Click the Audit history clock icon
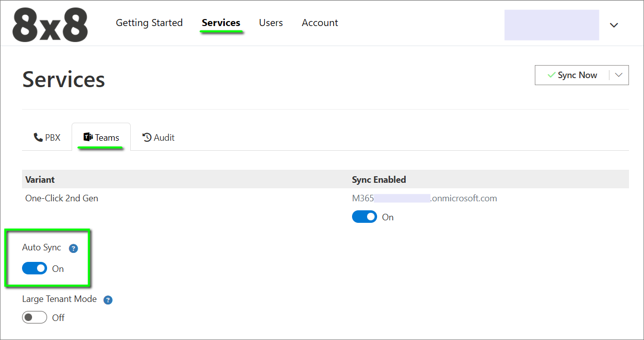644x340 pixels. click(147, 137)
